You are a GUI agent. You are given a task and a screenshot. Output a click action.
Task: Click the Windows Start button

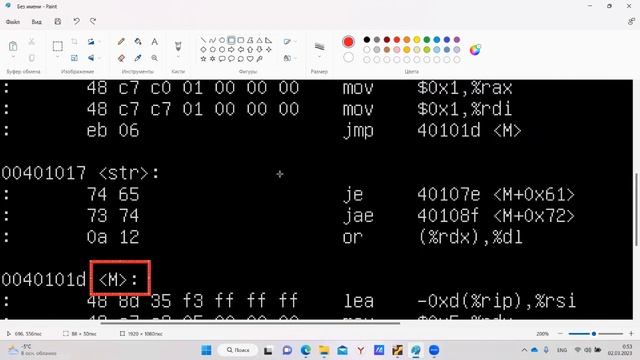[207, 350]
